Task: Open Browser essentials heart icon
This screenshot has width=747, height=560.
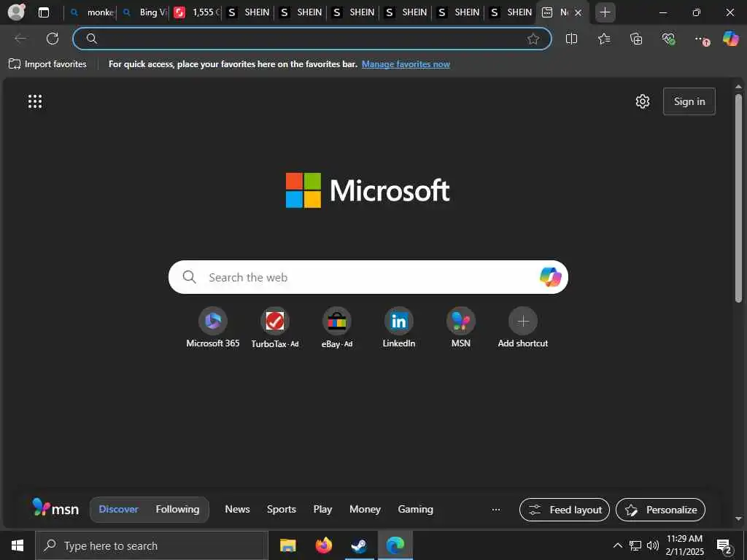Action: [668, 39]
